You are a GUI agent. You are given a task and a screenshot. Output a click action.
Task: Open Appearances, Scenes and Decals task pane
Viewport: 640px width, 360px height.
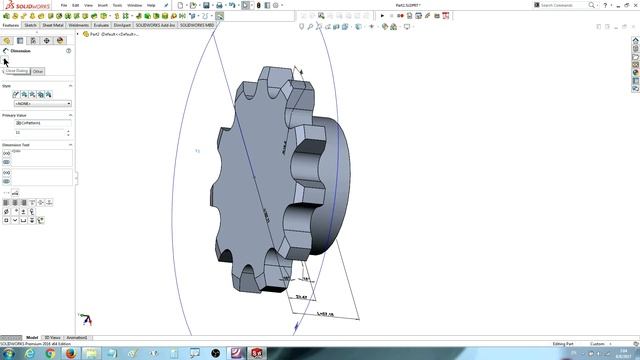tap(636, 73)
